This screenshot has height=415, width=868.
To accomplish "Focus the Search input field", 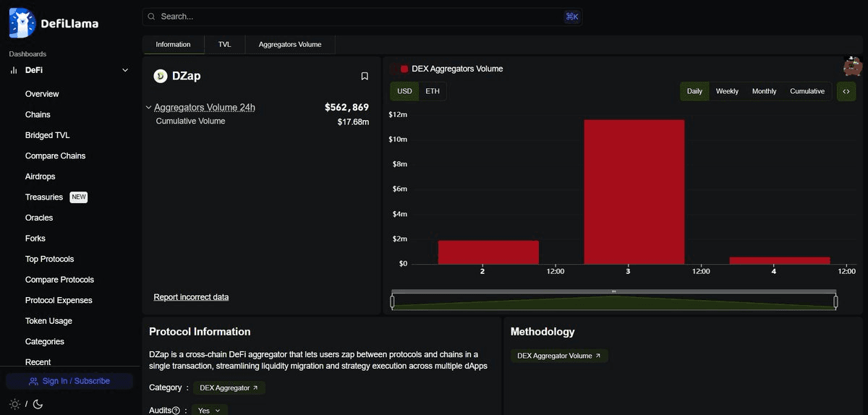I will point(362,17).
